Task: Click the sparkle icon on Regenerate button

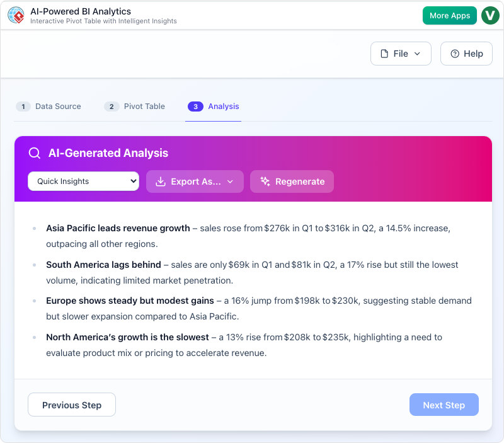Action: click(264, 181)
